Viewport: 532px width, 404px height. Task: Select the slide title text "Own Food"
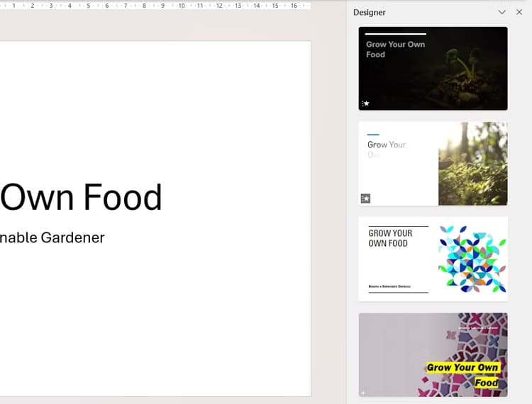coord(82,197)
